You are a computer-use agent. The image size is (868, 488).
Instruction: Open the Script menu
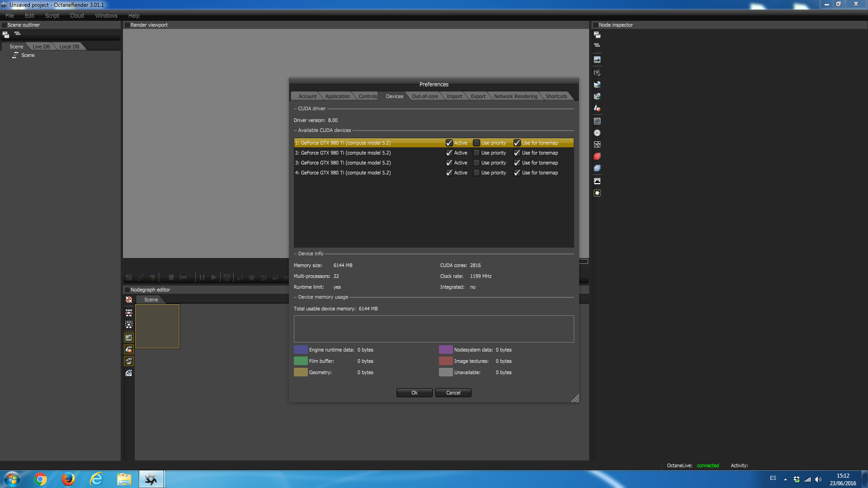52,15
